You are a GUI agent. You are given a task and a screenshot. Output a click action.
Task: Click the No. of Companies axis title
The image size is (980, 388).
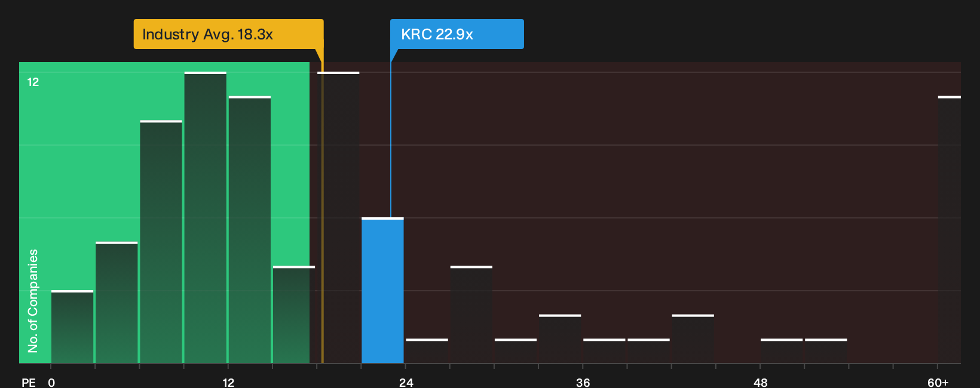[x=33, y=300]
